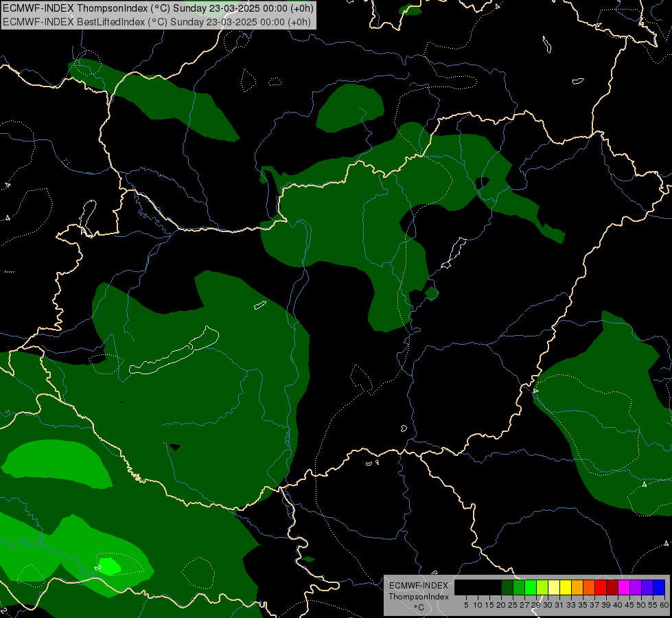Pick the pale yellow 30–31 legend swatch
Image resolution: width=672 pixels, height=618 pixels.
click(554, 587)
